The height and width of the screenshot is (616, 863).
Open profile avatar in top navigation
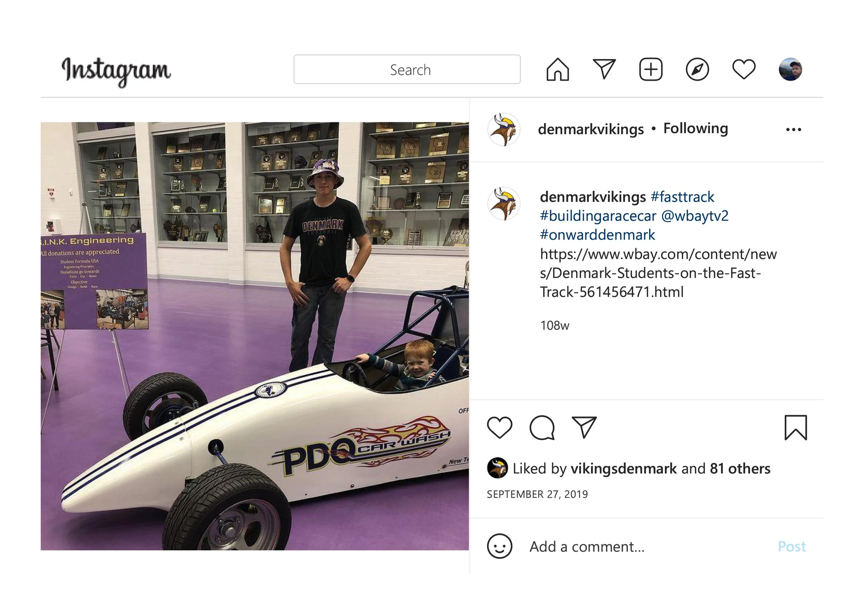790,69
